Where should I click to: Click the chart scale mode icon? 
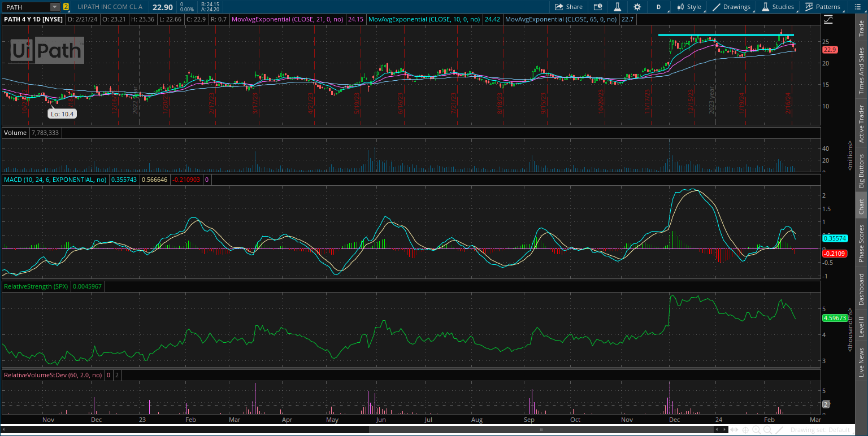click(828, 19)
